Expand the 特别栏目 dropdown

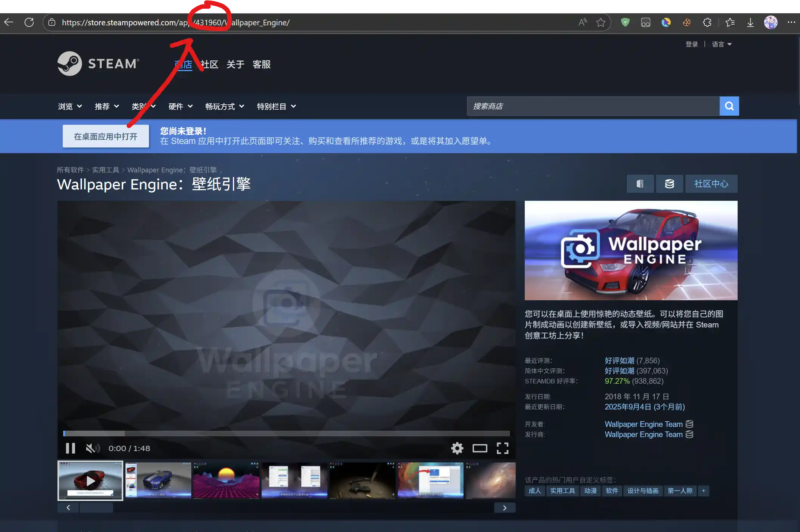[276, 107]
